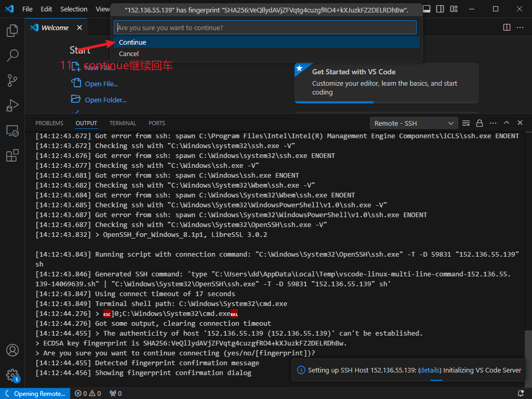Click the Open File icon
The image size is (532, 399).
(76, 83)
